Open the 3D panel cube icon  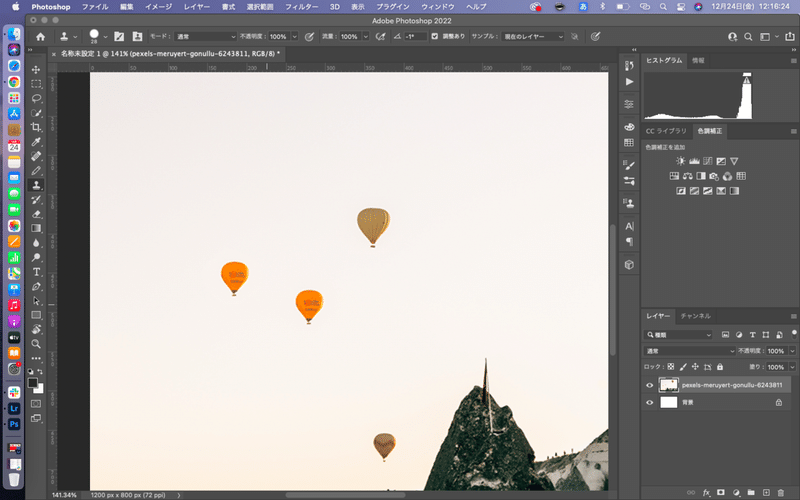click(x=629, y=265)
